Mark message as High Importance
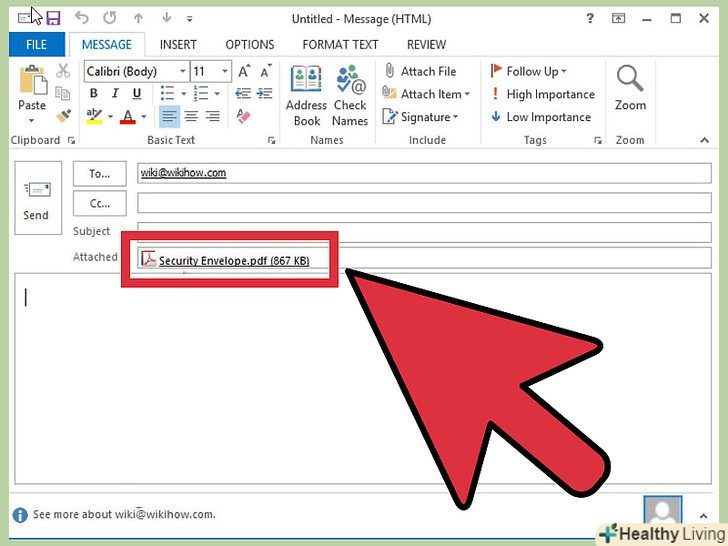The height and width of the screenshot is (546, 728). click(x=543, y=94)
